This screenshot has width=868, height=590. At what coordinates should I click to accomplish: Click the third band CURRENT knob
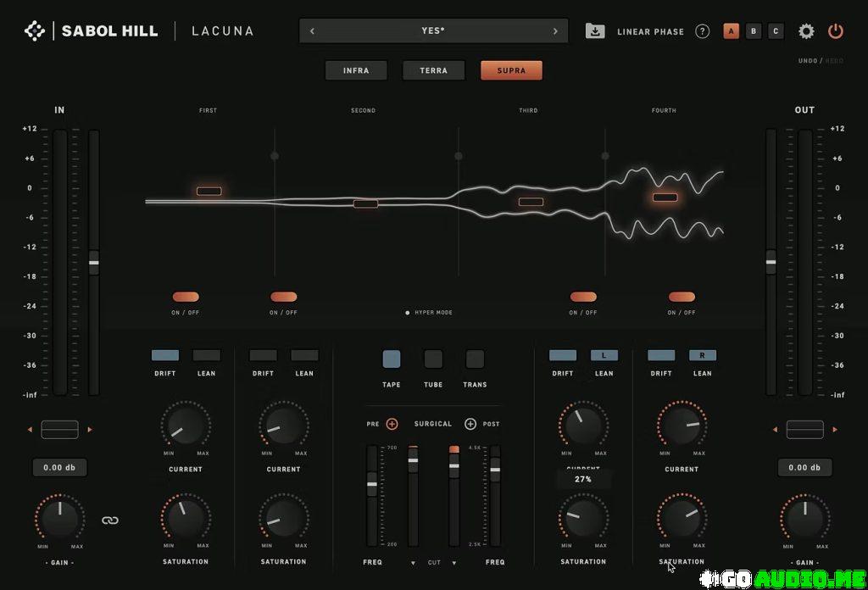pyautogui.click(x=583, y=425)
